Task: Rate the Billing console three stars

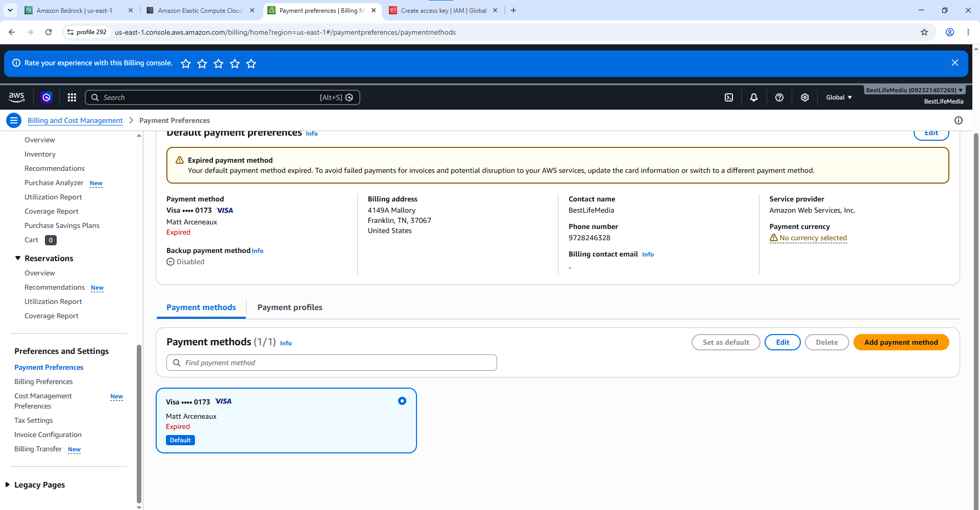Action: 218,63
